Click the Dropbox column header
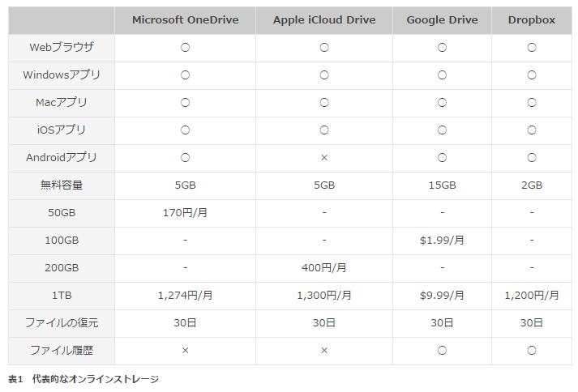 click(532, 20)
